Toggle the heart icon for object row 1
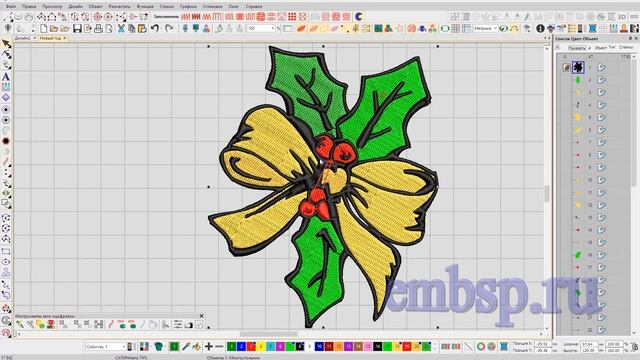The height and width of the screenshot is (360, 640). 602,67
